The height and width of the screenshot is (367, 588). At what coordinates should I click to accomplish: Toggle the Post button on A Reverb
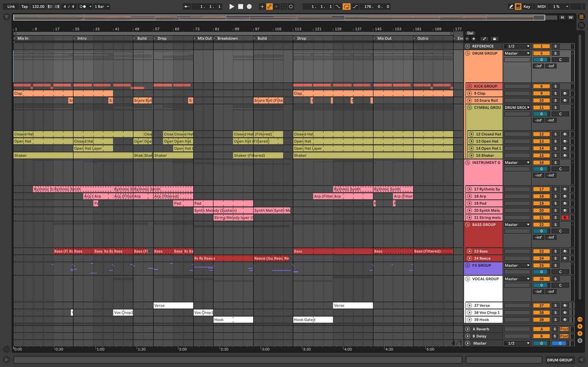[x=564, y=329]
